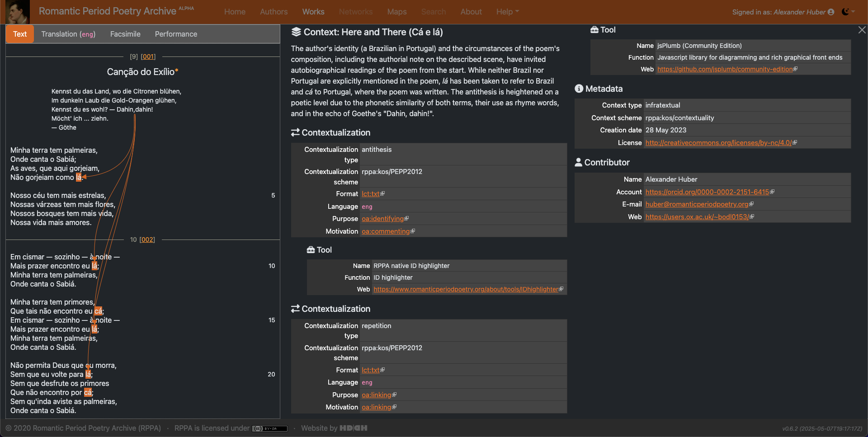Click the user account icon beside Alexander Huber
Screen dimensions: 868x437
tap(830, 12)
